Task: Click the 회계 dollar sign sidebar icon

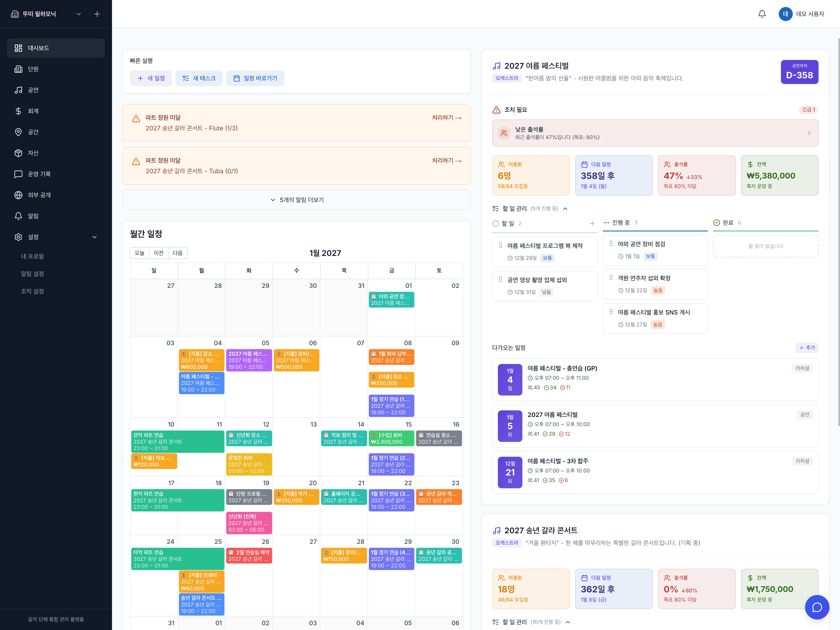Action: [x=18, y=111]
